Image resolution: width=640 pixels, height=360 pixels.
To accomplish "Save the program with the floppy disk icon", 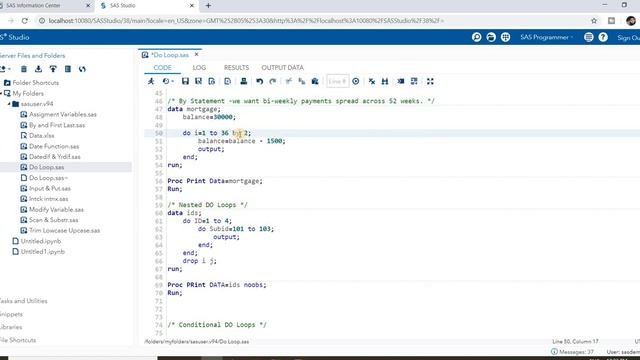I will click(x=185, y=81).
